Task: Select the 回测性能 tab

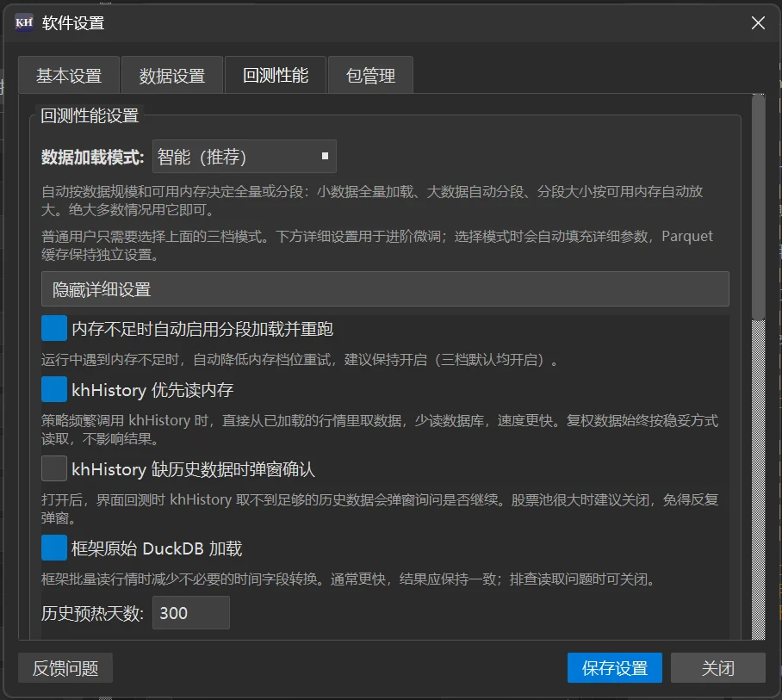Action: pyautogui.click(x=276, y=75)
